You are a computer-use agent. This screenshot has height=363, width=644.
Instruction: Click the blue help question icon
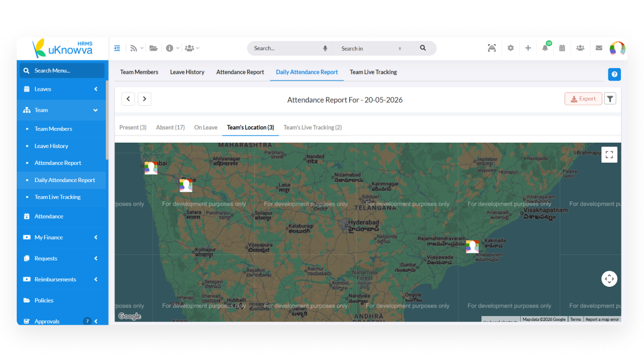[x=614, y=75]
